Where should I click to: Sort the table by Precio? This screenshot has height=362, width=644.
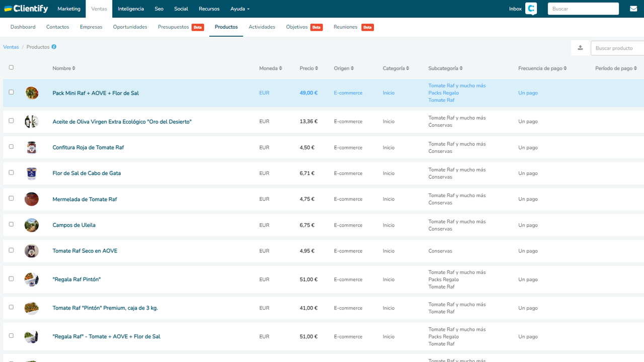pyautogui.click(x=309, y=68)
